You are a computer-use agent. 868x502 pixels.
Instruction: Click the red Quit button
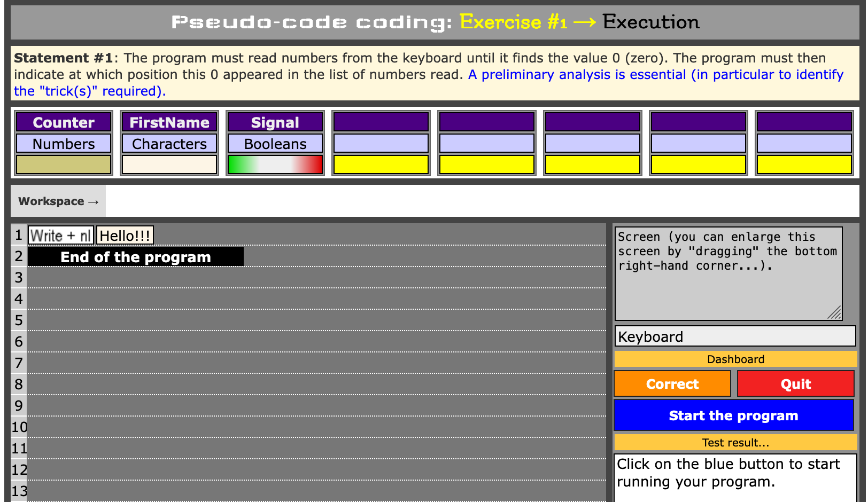(x=795, y=384)
